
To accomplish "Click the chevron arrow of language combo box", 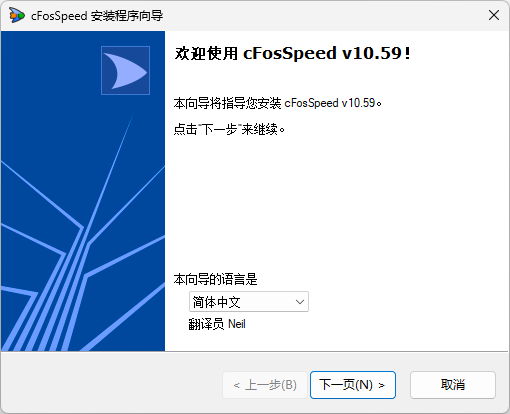I will point(300,302).
